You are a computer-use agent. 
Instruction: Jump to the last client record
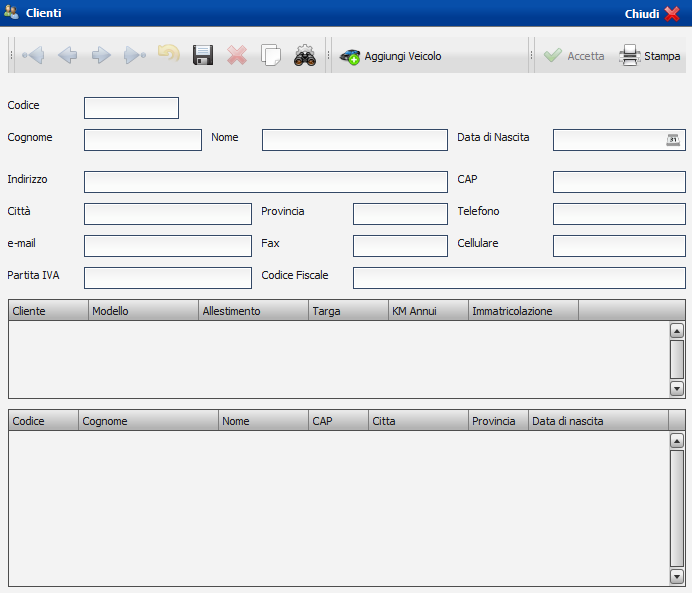point(135,56)
